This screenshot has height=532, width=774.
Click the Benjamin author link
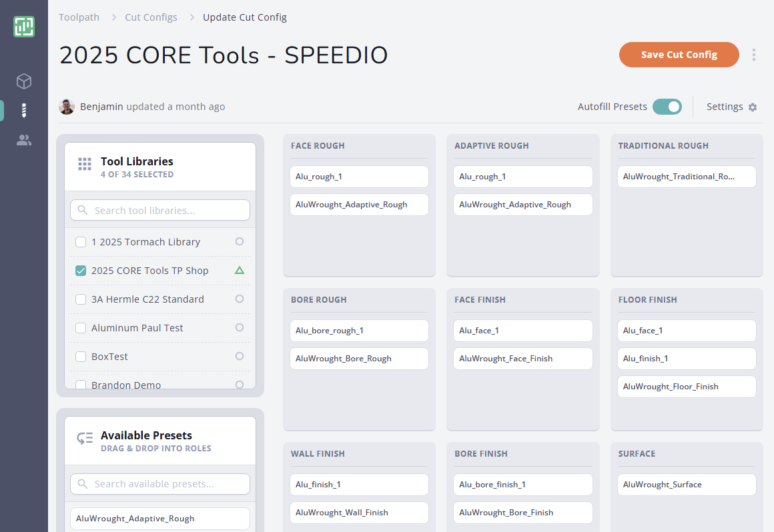[x=101, y=107]
